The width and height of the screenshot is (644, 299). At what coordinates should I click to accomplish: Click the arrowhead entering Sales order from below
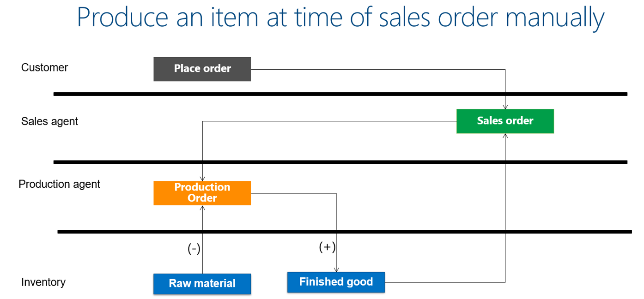pyautogui.click(x=505, y=136)
